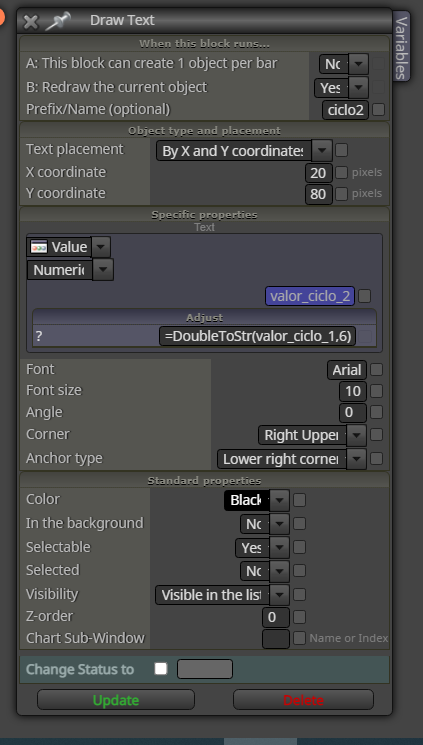
Task: Tick checkbox beside the Adjust formula
Action: (x=365, y=336)
